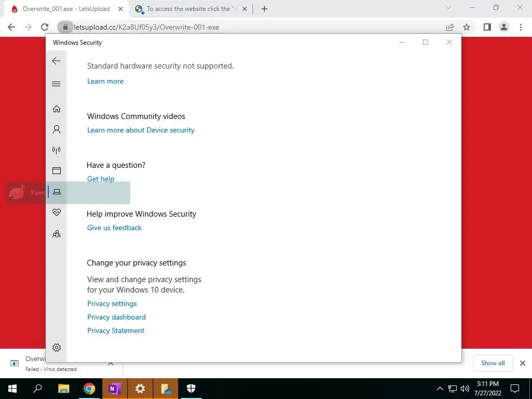
Task: Close the Chrome downloads bar
Action: point(523,363)
